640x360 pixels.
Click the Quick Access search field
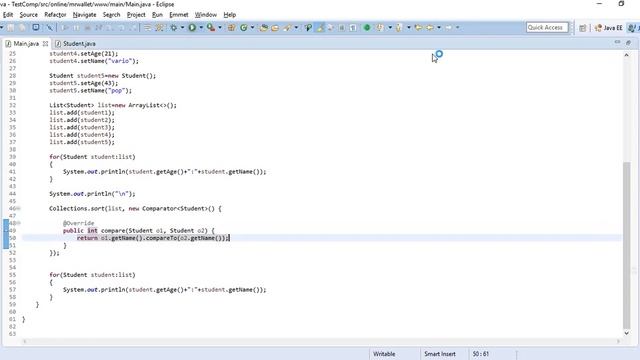pos(547,27)
